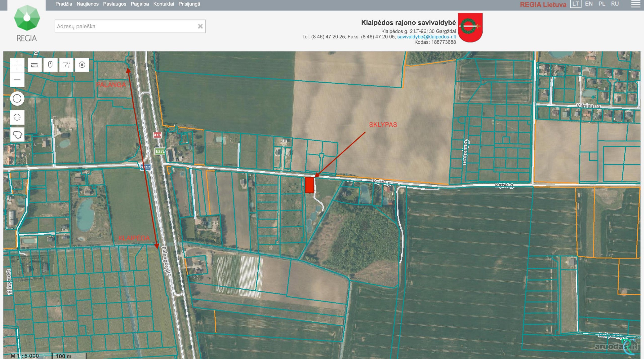
Task: Locate my position crosshair button
Action: click(17, 117)
